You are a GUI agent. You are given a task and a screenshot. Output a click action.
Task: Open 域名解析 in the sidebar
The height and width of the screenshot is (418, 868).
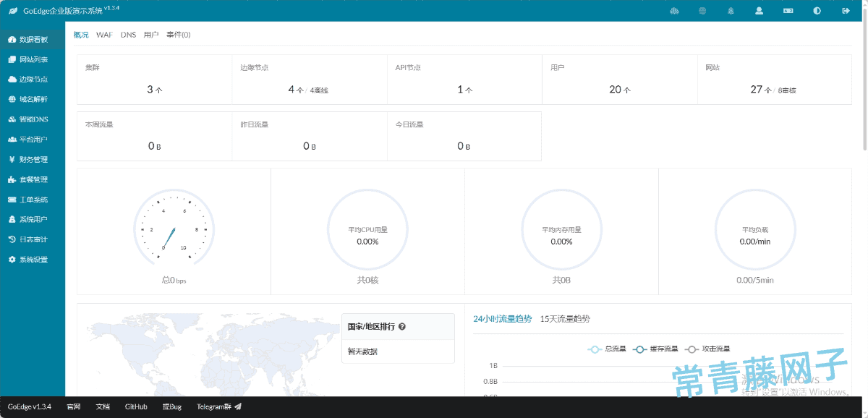tap(33, 99)
